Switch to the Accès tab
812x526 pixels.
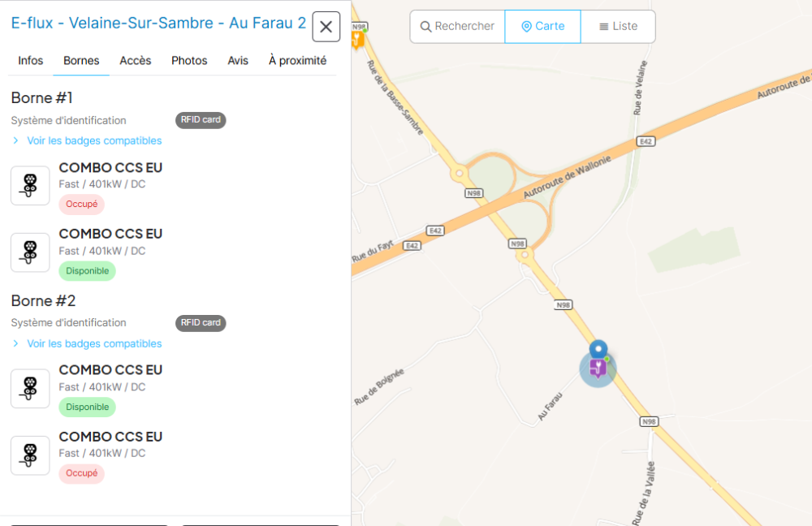(135, 61)
